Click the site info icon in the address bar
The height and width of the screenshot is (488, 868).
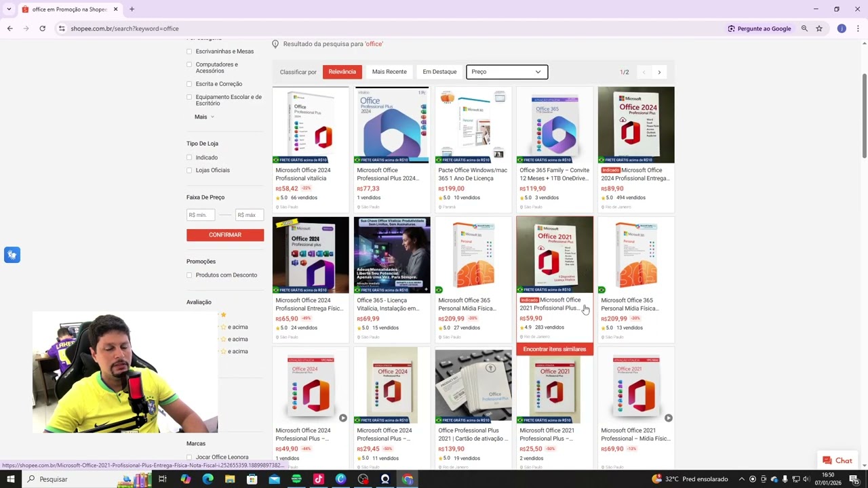pyautogui.click(x=62, y=28)
